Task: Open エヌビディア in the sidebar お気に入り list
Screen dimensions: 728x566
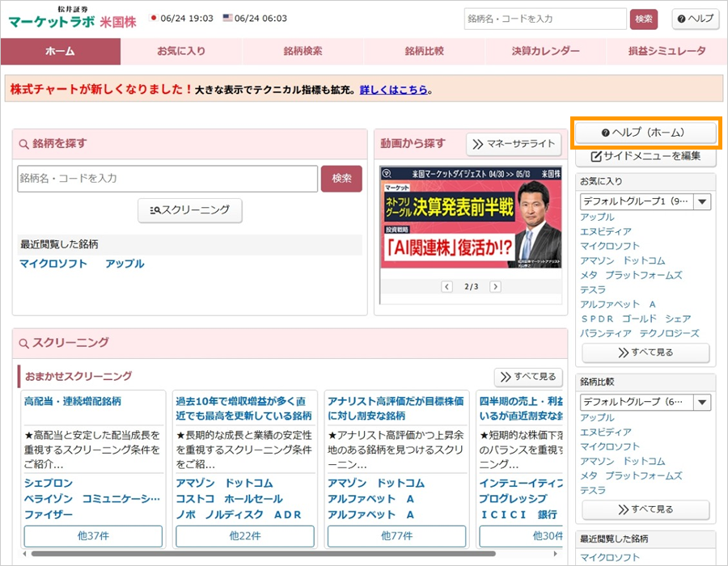Action: pos(606,231)
